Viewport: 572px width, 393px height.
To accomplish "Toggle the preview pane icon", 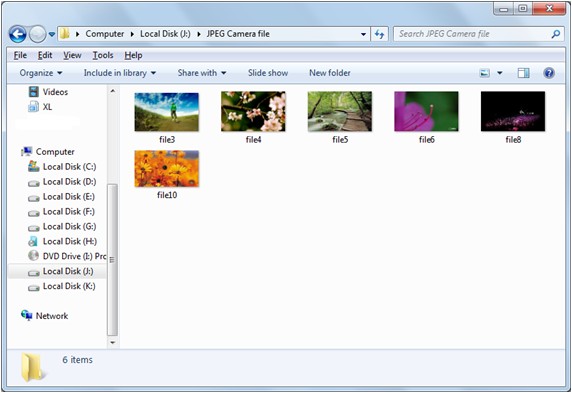I will pos(523,73).
